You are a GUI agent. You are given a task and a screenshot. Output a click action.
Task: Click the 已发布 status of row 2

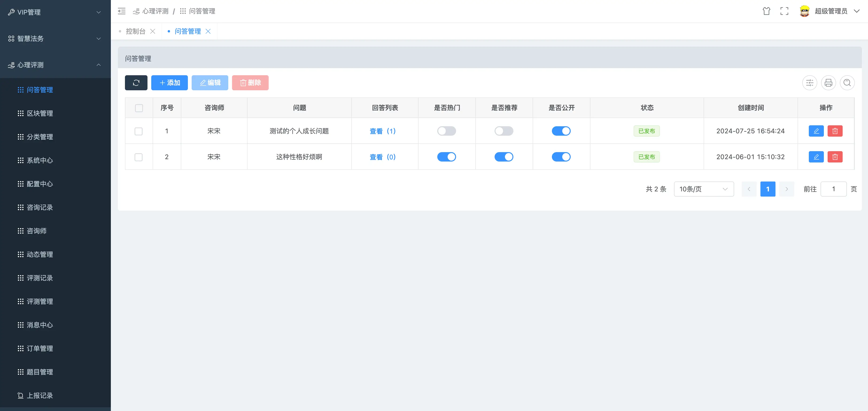tap(647, 157)
